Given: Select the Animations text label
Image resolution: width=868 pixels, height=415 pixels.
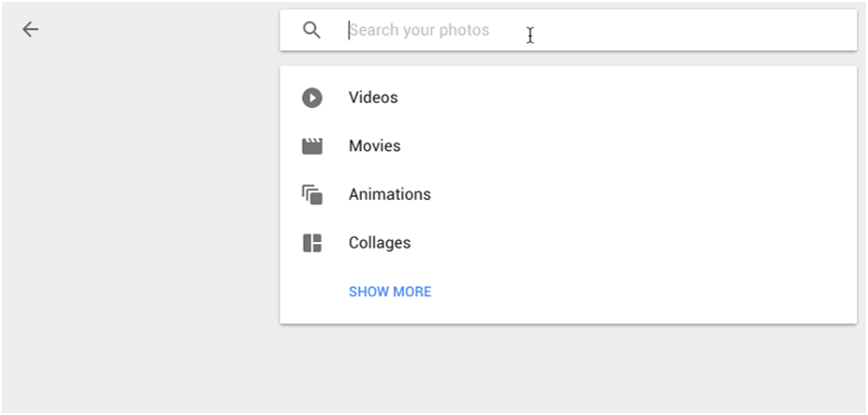Looking at the screenshot, I should [390, 195].
